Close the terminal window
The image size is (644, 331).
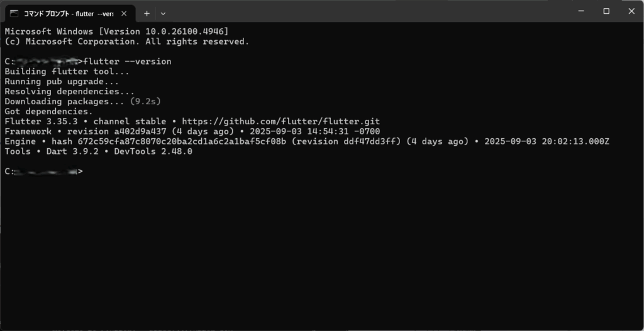click(631, 11)
